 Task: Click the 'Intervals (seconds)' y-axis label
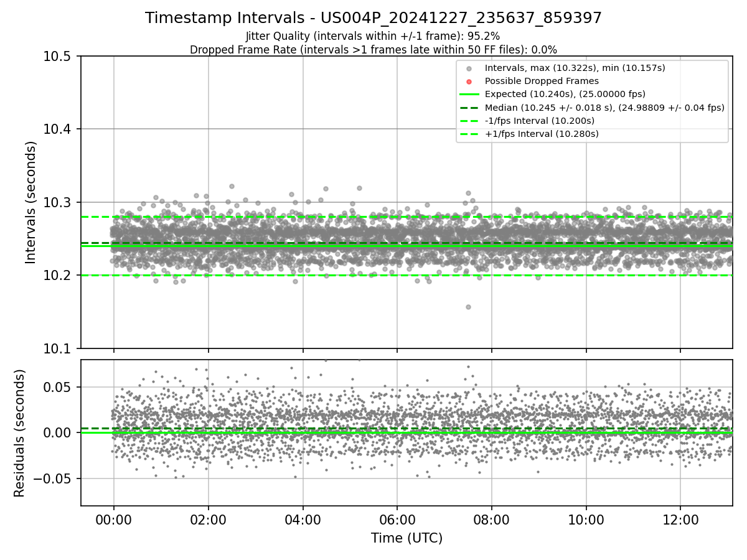pyautogui.click(x=31, y=202)
